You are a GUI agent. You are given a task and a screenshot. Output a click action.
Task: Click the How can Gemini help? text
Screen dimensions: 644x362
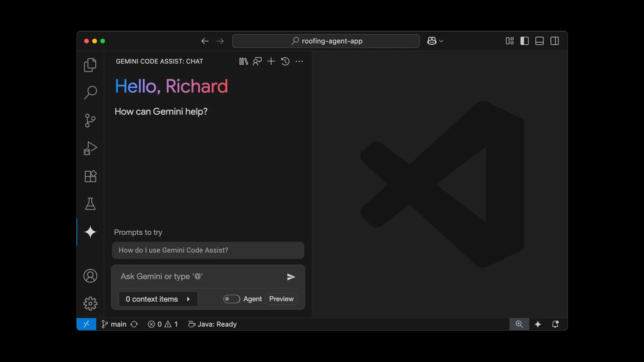(161, 111)
